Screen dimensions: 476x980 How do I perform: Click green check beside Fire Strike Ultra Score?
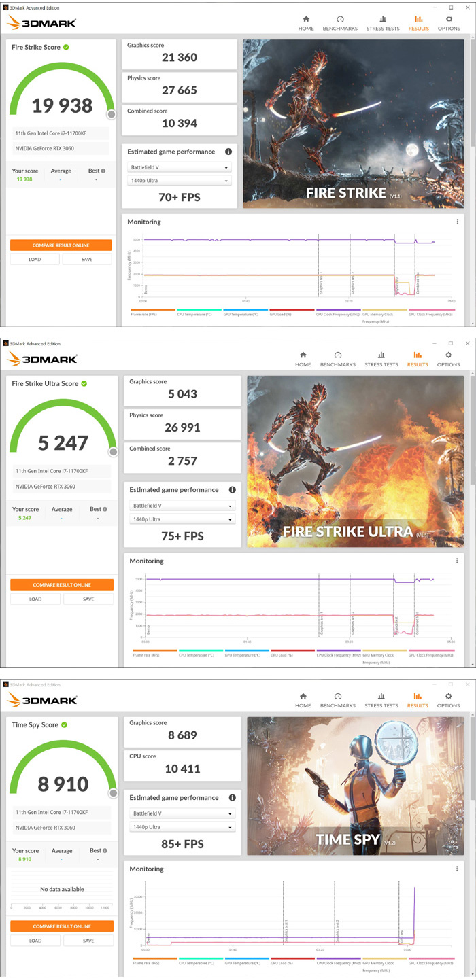tap(84, 384)
